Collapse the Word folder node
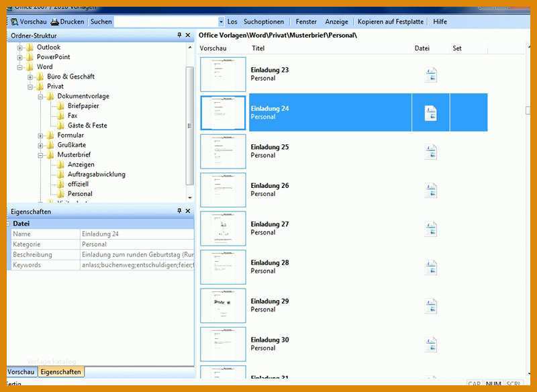 [x=20, y=67]
